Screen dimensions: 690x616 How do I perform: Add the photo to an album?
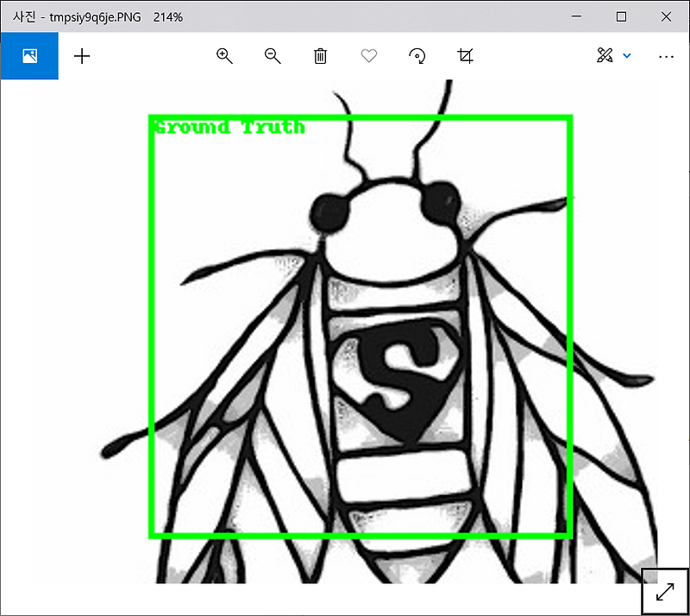coord(81,56)
